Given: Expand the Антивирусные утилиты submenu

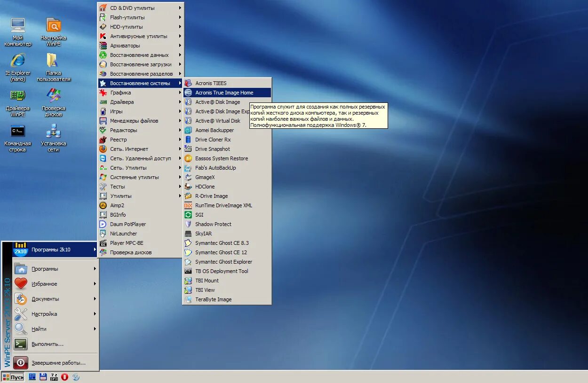Looking at the screenshot, I should pos(140,36).
